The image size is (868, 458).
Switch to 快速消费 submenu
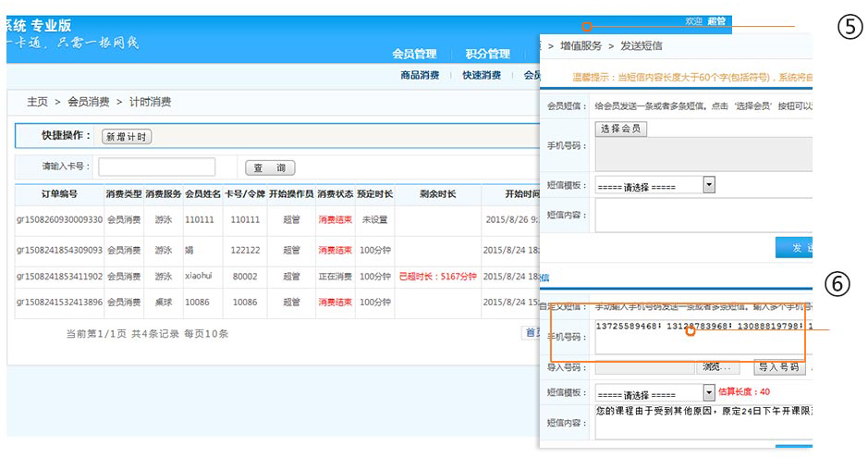click(482, 75)
